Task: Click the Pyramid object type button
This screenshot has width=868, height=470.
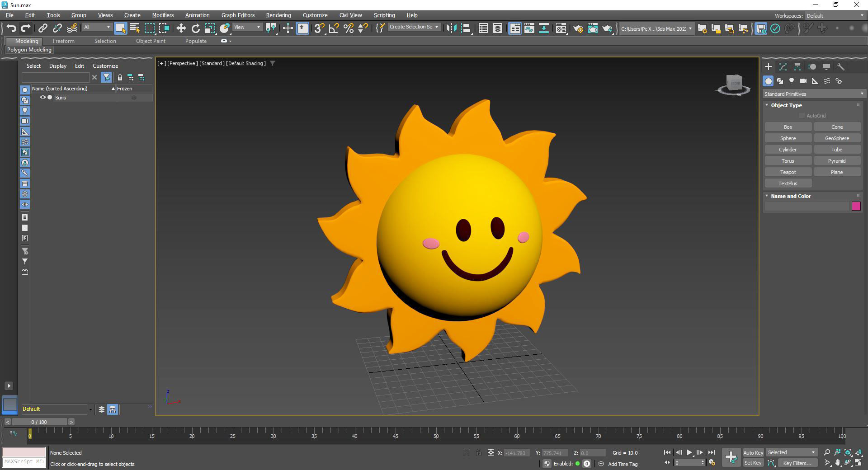Action: 837,161
